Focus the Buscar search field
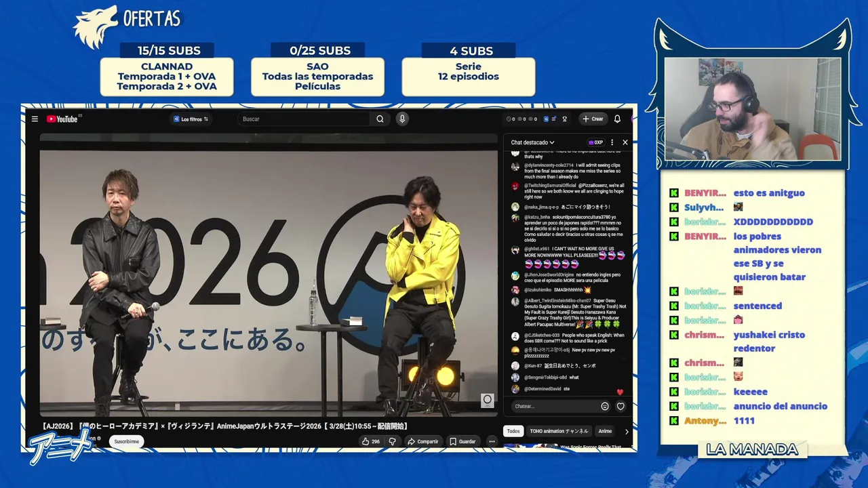This screenshot has height=488, width=868. click(x=305, y=119)
